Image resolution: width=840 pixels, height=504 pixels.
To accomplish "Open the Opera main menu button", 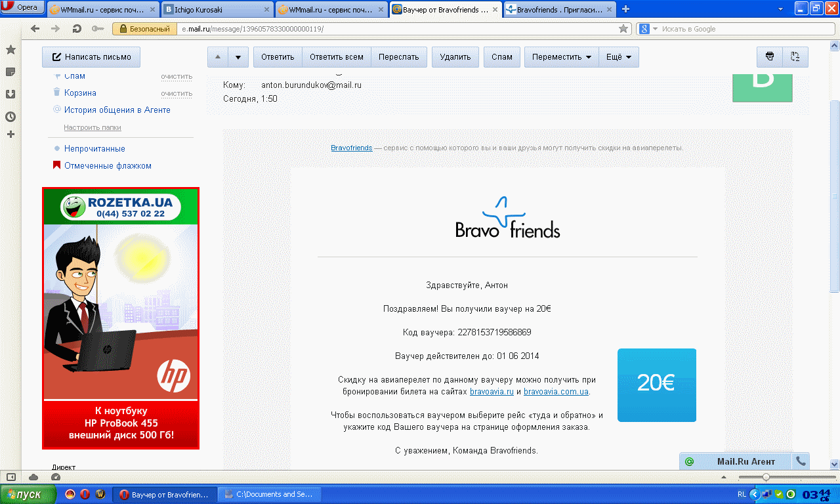I will click(22, 8).
